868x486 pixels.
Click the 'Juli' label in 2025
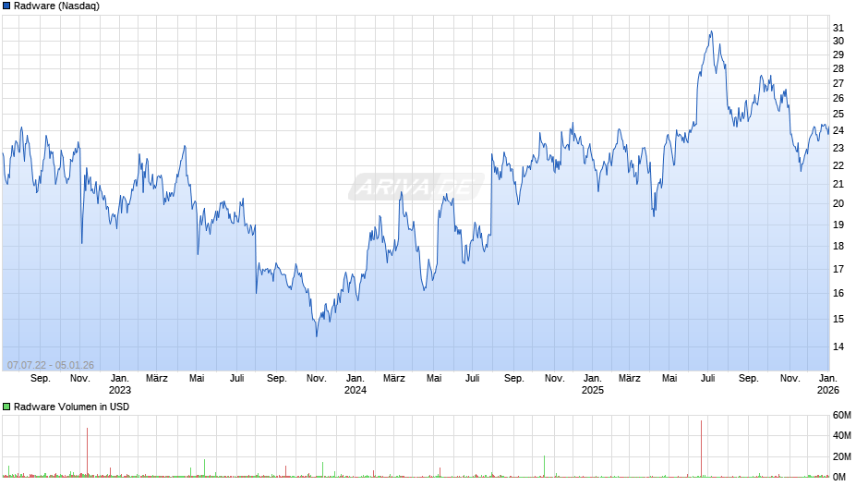click(x=708, y=379)
